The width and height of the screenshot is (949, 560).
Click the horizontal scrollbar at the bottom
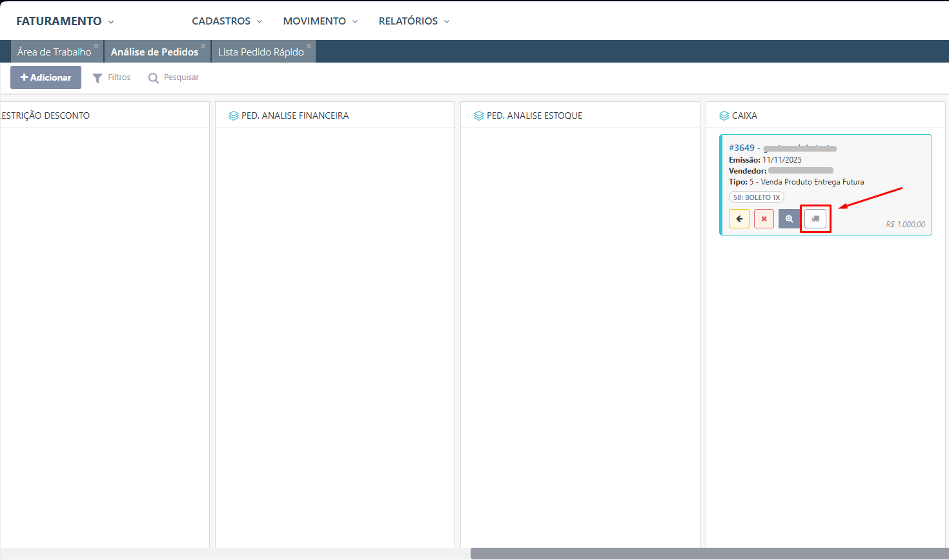coord(709,554)
